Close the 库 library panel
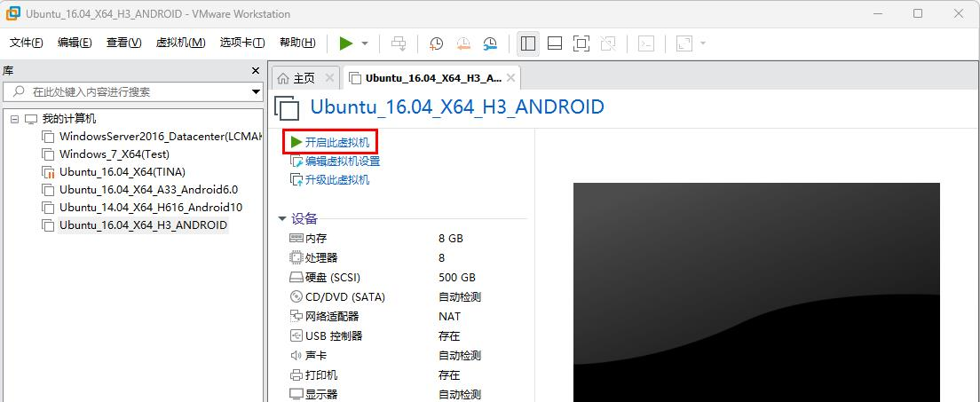The image size is (980, 402). 255,71
